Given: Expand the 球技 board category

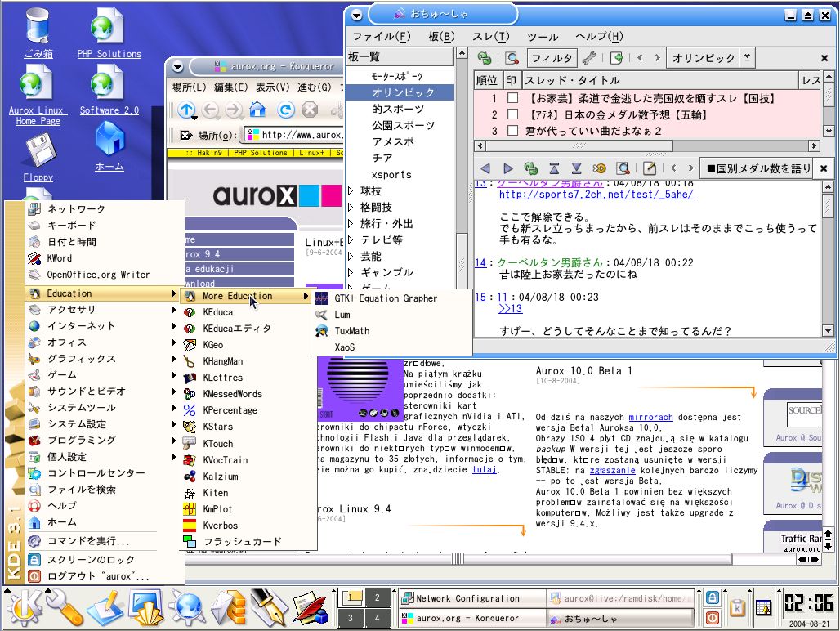Looking at the screenshot, I should click(351, 190).
